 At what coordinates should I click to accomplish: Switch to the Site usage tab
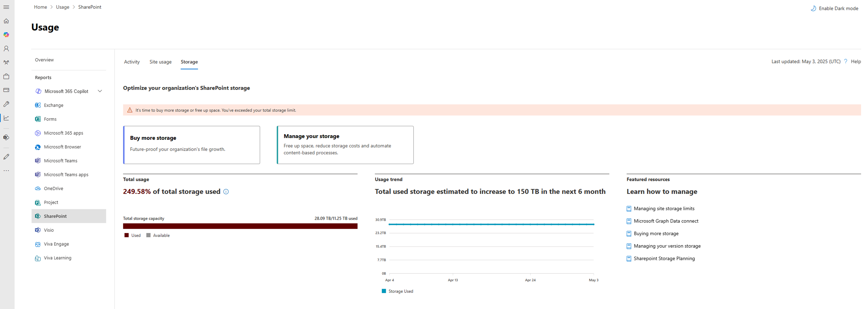160,62
